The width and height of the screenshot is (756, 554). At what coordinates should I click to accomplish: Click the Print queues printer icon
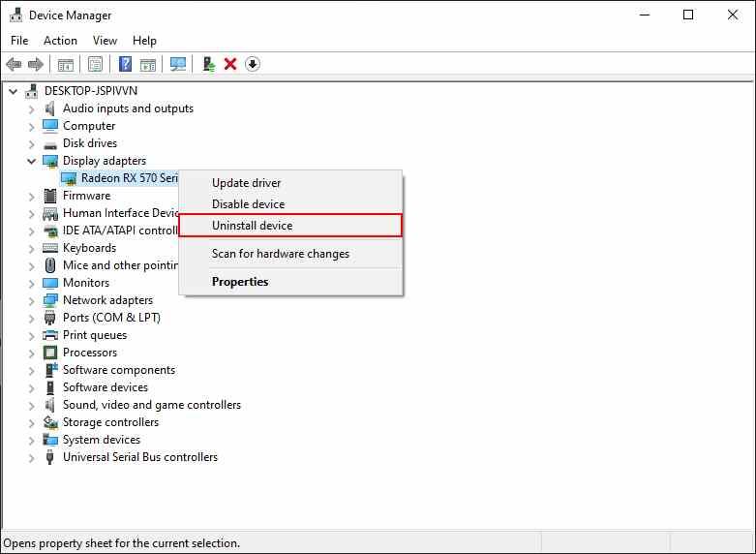(50, 335)
